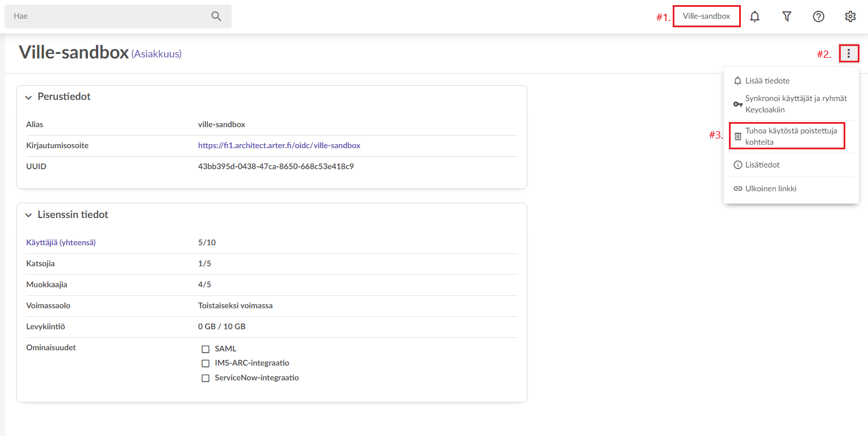Open notifications bell in top bar
Image resolution: width=868 pixels, height=436 pixels.
(754, 16)
